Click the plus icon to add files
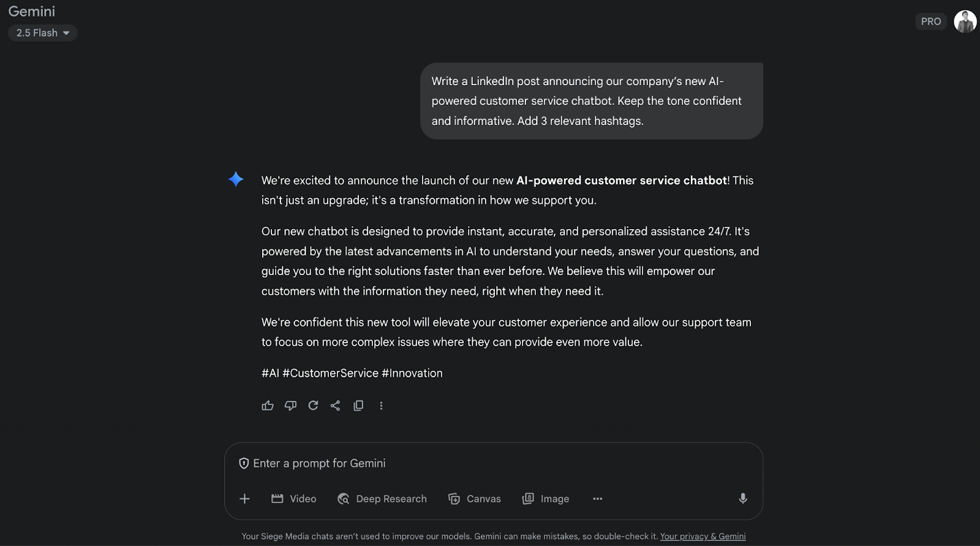The width and height of the screenshot is (980, 546). coord(244,499)
